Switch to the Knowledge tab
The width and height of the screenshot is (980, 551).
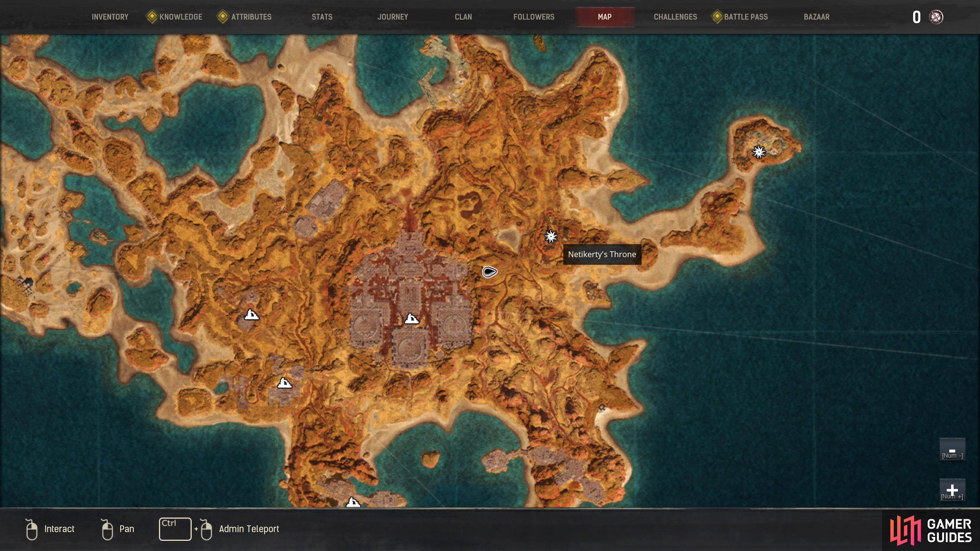pyautogui.click(x=180, y=17)
